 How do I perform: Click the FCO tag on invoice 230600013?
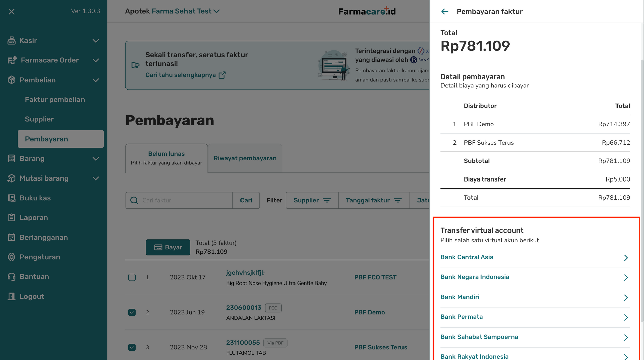point(273,308)
